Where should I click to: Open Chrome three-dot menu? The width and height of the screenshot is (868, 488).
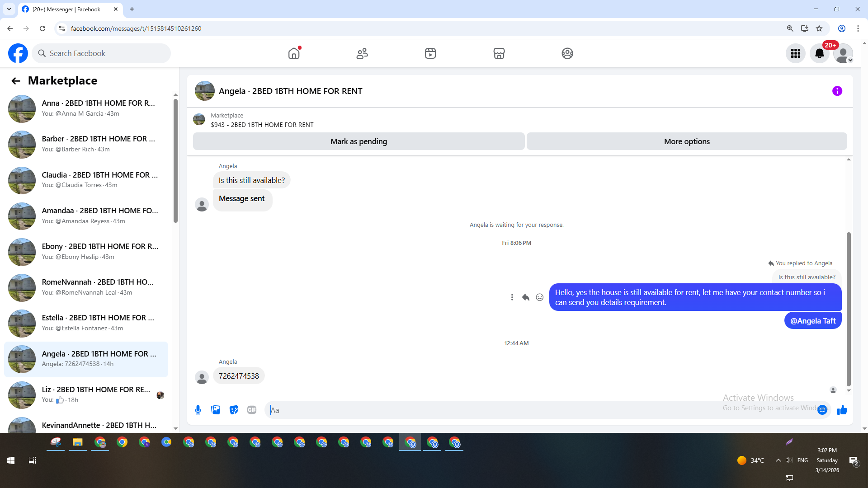tap(858, 28)
